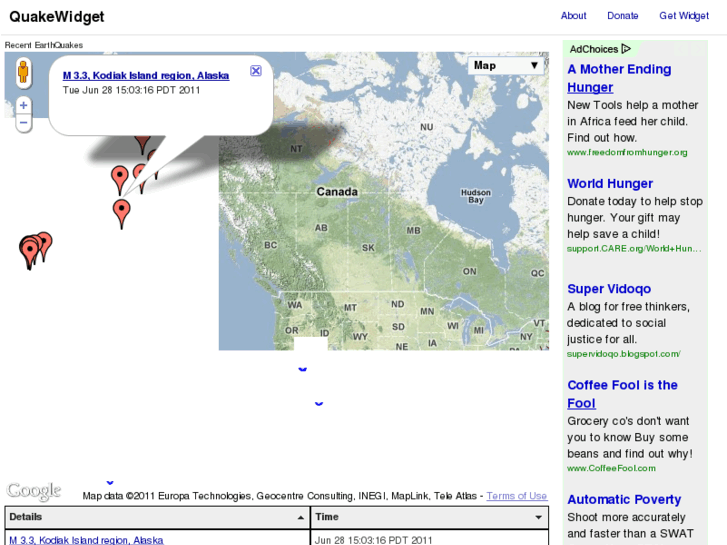
Task: Visit support.CARE.org ad URL
Action: point(634,249)
